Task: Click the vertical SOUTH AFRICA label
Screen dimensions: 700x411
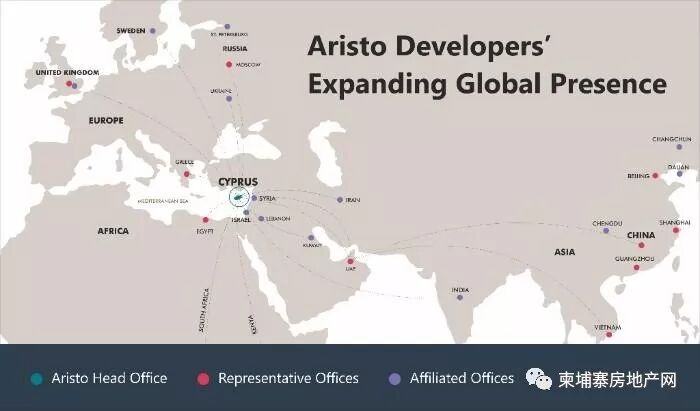Action: point(204,310)
